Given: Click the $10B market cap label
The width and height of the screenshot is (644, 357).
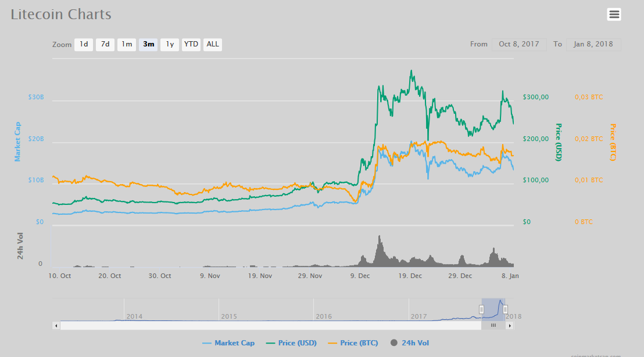Looking at the screenshot, I should [35, 180].
